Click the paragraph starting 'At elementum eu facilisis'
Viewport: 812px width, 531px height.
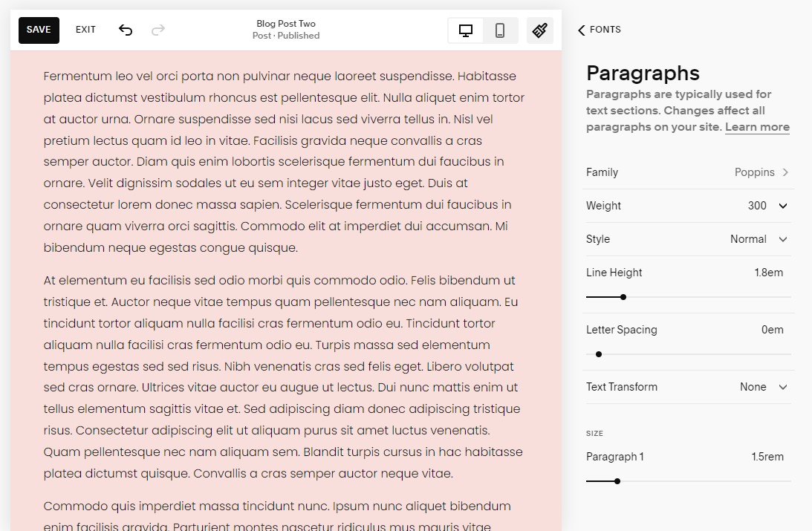point(283,377)
